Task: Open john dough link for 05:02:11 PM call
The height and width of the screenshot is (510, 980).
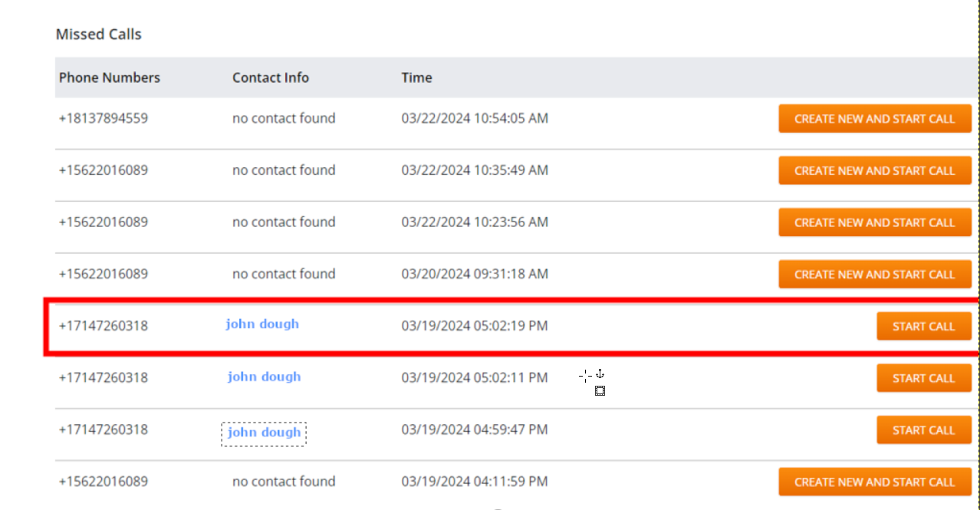Action: 264,377
